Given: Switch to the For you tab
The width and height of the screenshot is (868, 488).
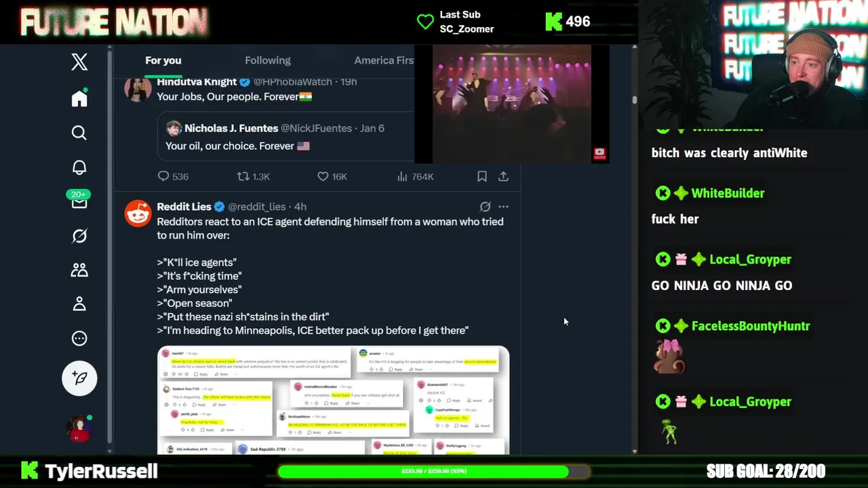Looking at the screenshot, I should coord(163,60).
